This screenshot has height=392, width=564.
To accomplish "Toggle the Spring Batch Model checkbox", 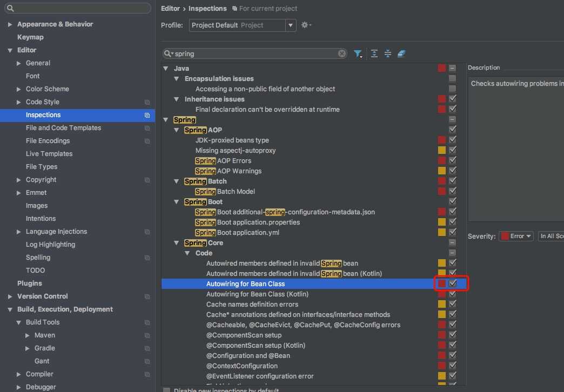I will point(453,191).
